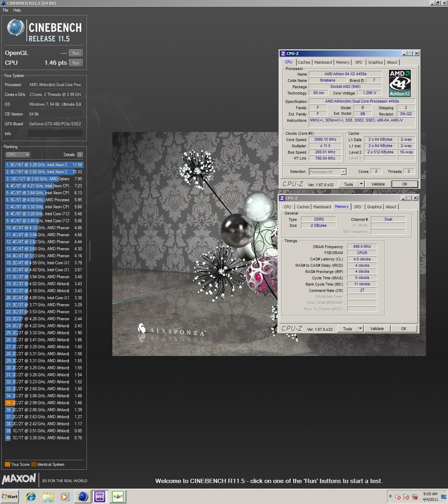Switch to Graphics tab in upper CPU-Z window

click(376, 62)
